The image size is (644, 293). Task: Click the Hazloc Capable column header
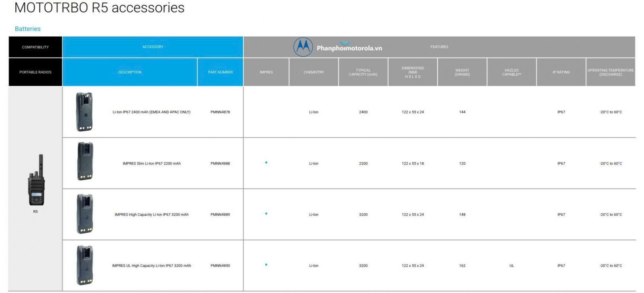click(x=512, y=72)
